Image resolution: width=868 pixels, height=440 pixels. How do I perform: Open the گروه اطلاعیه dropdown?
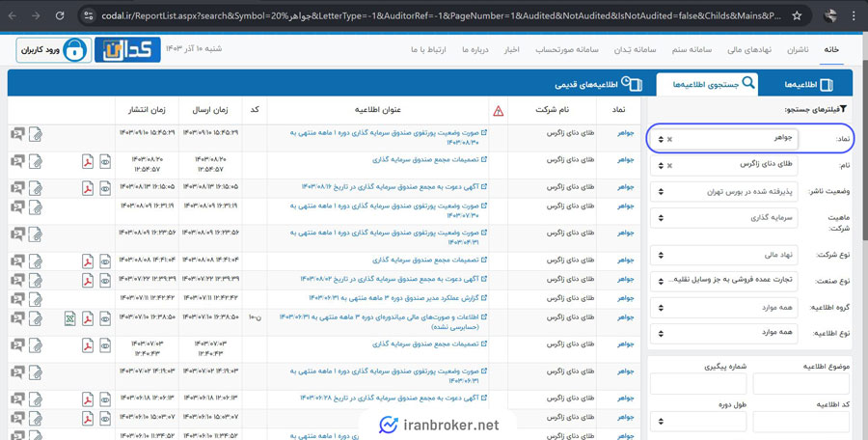pyautogui.click(x=724, y=307)
